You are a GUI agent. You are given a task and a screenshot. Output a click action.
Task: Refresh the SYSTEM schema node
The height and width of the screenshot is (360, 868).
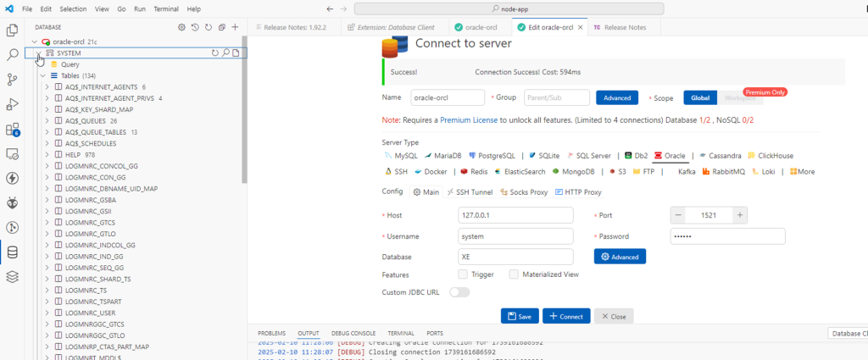pyautogui.click(x=214, y=53)
